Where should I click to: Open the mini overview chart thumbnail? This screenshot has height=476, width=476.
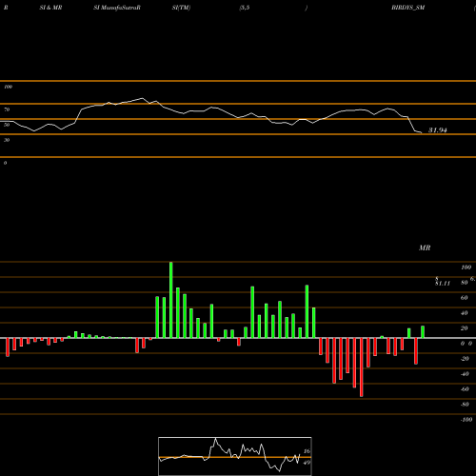235,456
